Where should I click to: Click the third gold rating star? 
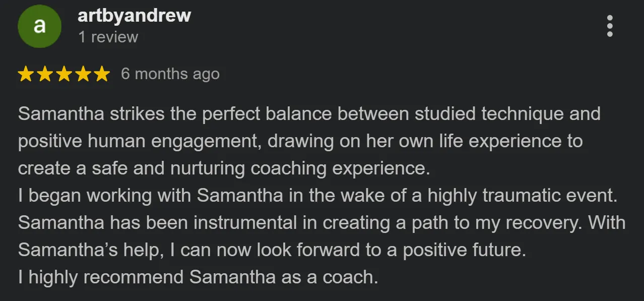point(63,74)
